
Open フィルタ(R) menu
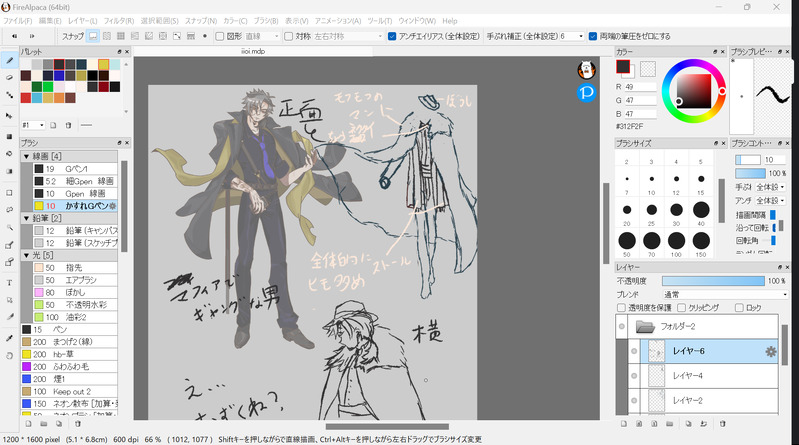[119, 21]
